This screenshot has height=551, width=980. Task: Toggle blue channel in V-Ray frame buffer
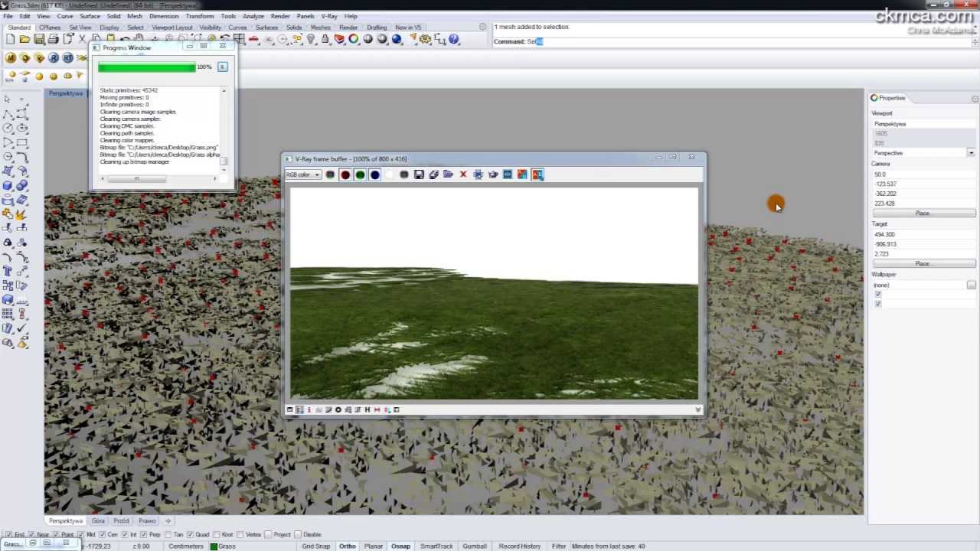pyautogui.click(x=374, y=174)
